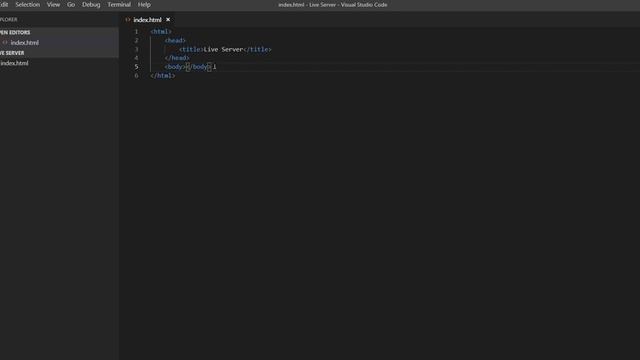
Task: Click the closing html tag on line 6
Action: coord(162,76)
